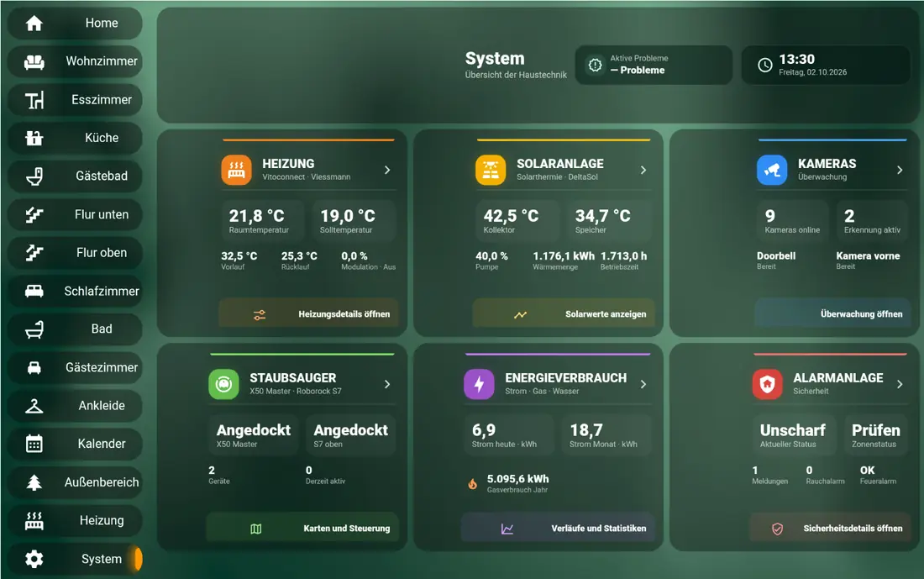Switch to the Kalender page
Image resolution: width=924 pixels, height=579 pixels.
point(75,444)
